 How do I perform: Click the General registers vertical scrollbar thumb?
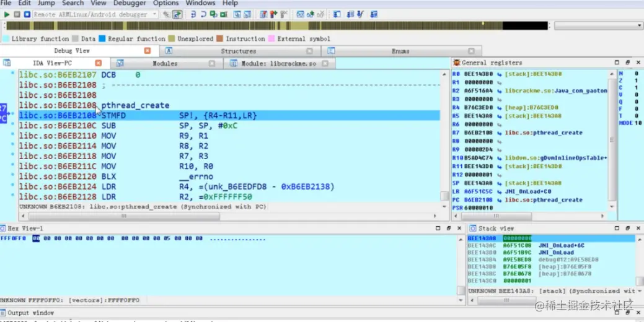coord(612,140)
